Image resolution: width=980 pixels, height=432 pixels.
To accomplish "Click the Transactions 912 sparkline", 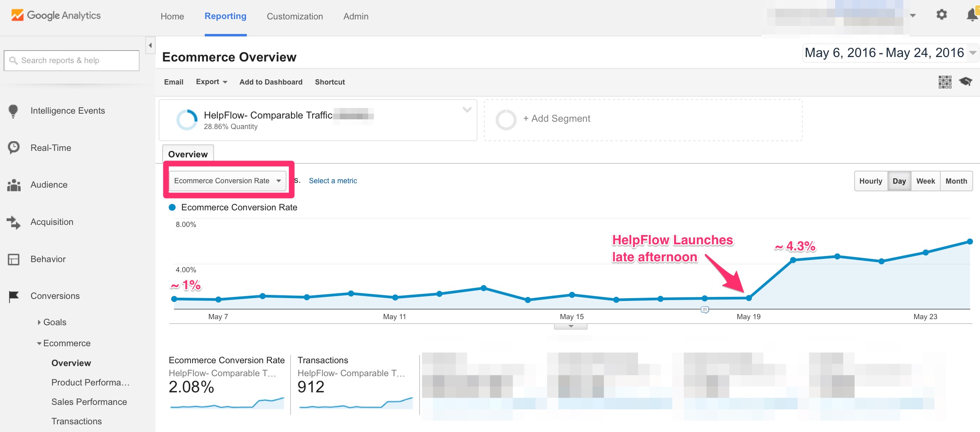I will click(x=356, y=403).
